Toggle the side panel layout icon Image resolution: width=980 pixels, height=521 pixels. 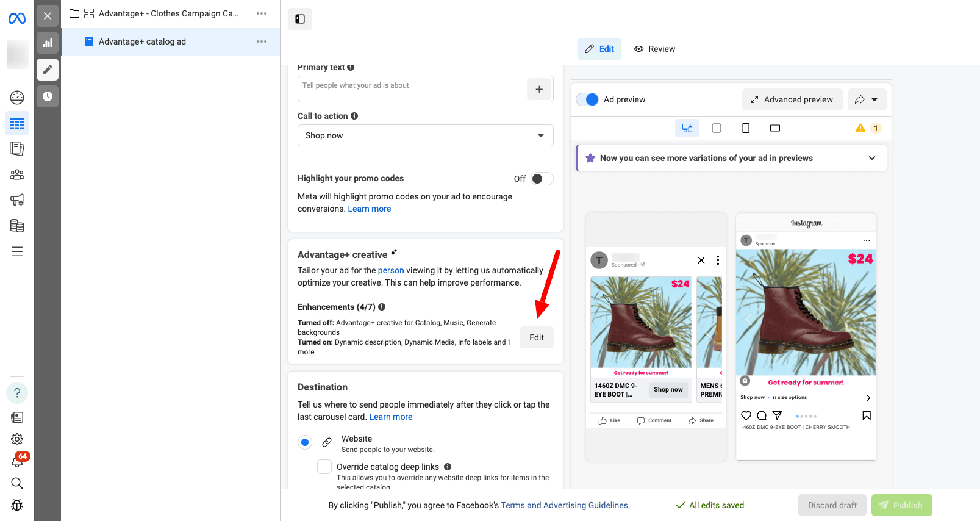tap(300, 19)
